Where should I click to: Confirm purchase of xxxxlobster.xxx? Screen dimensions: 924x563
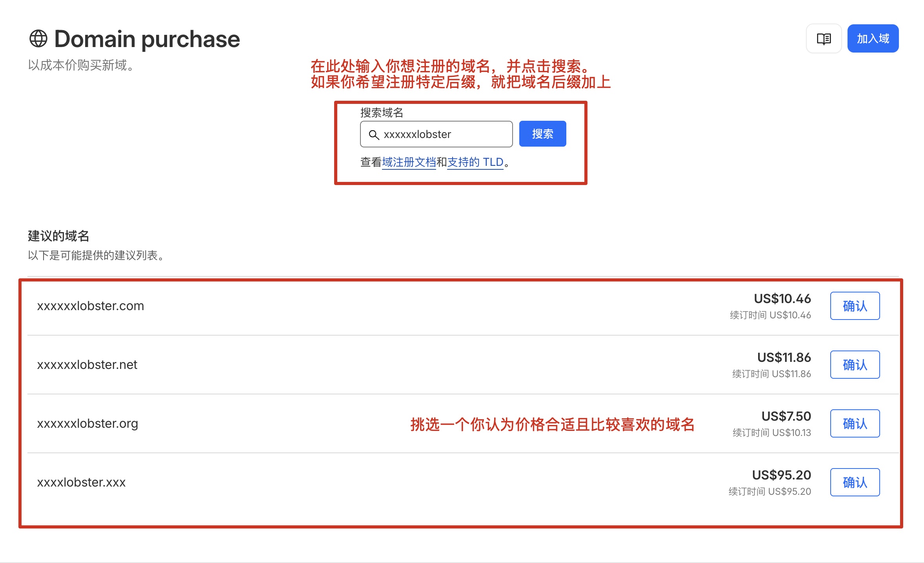coord(855,482)
